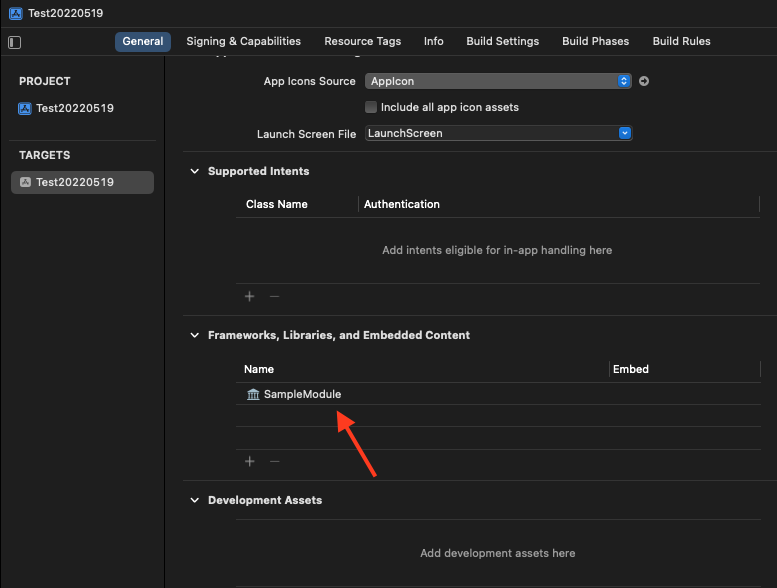The height and width of the screenshot is (588, 777).
Task: Collapse Frameworks, Libraries, and Embedded Content section
Action: point(195,335)
